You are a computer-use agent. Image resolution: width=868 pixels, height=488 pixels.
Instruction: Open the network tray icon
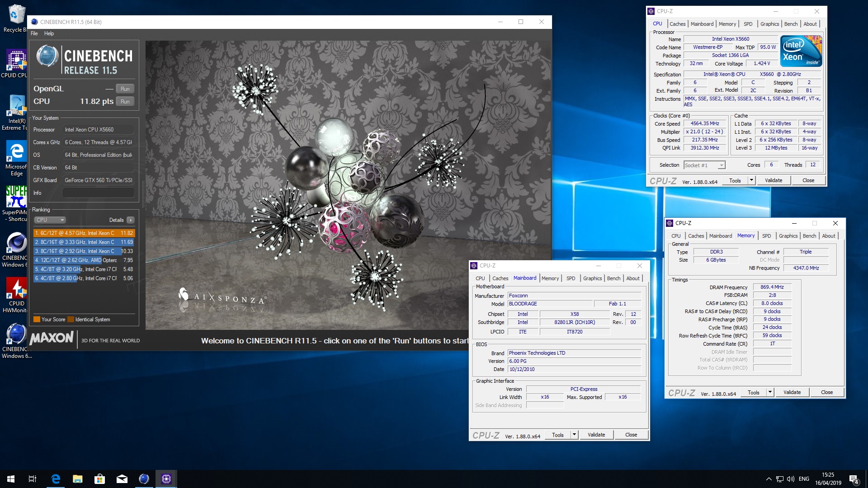click(x=780, y=479)
